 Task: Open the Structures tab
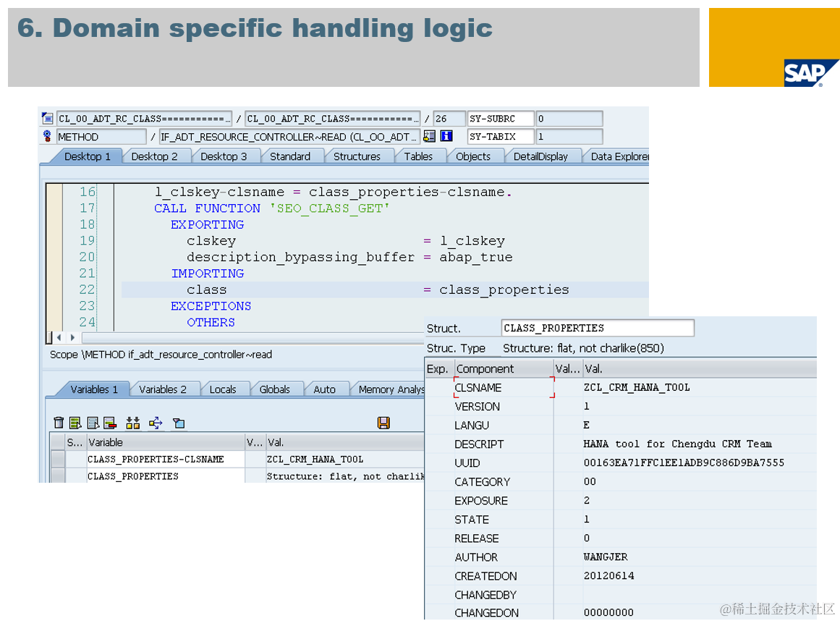(x=357, y=156)
